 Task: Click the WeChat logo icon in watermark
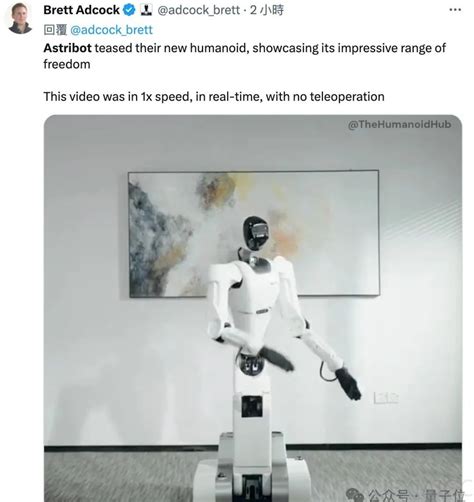(355, 495)
